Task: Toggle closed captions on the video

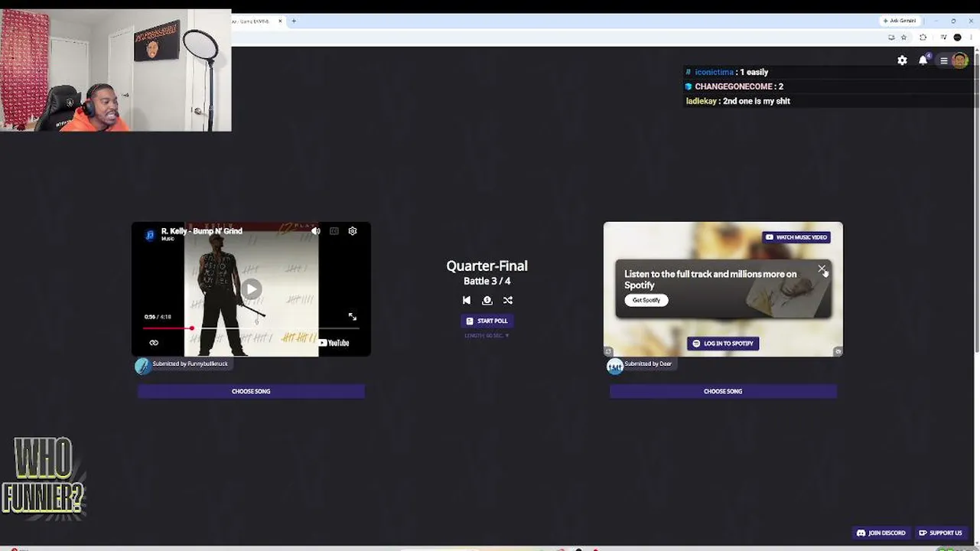Action: click(x=334, y=231)
